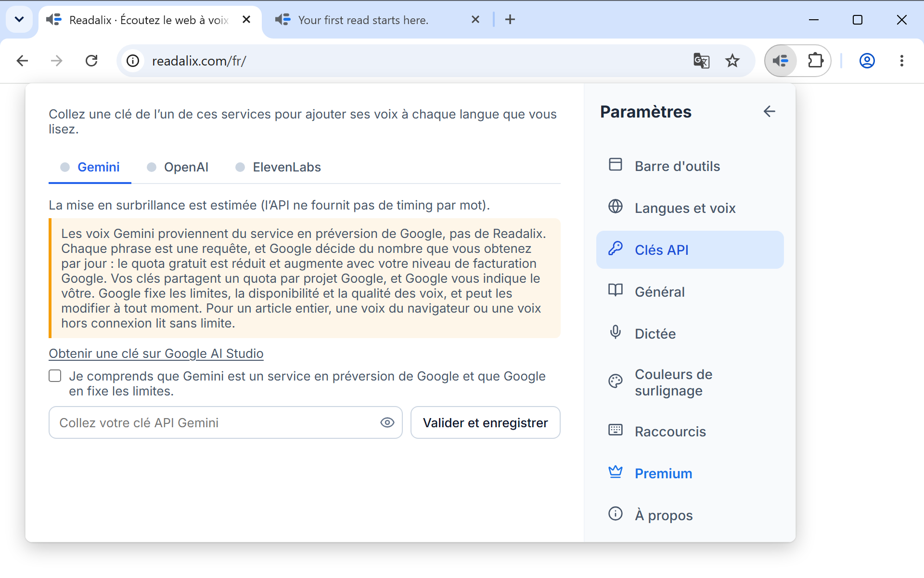The image size is (924, 578).
Task: Click the Google Translate icon in address bar
Action: click(701, 61)
